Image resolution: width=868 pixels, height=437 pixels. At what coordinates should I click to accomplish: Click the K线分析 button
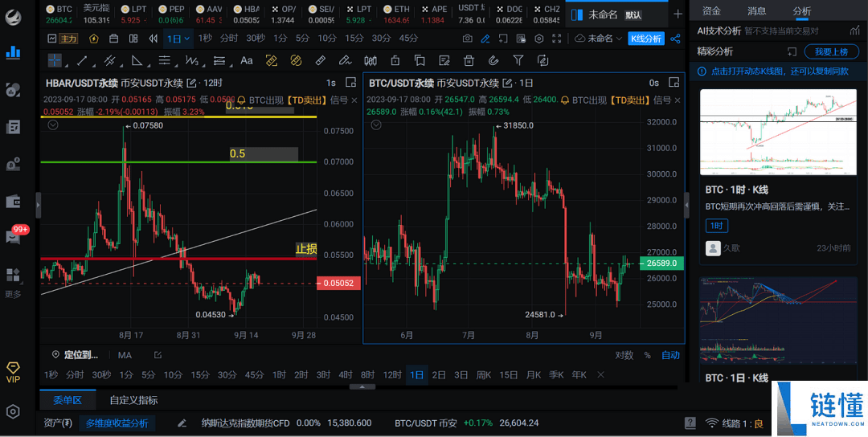(x=646, y=39)
